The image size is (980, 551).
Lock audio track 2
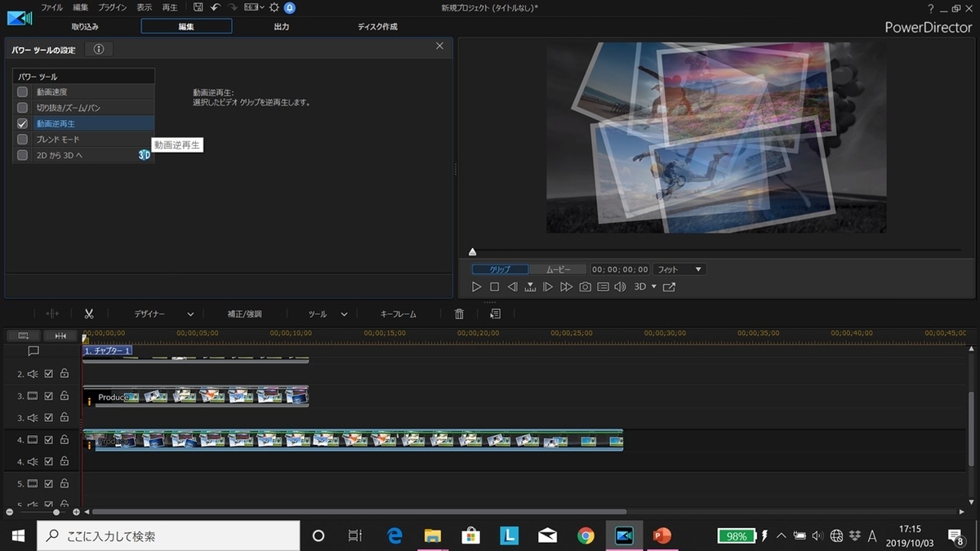(x=64, y=374)
